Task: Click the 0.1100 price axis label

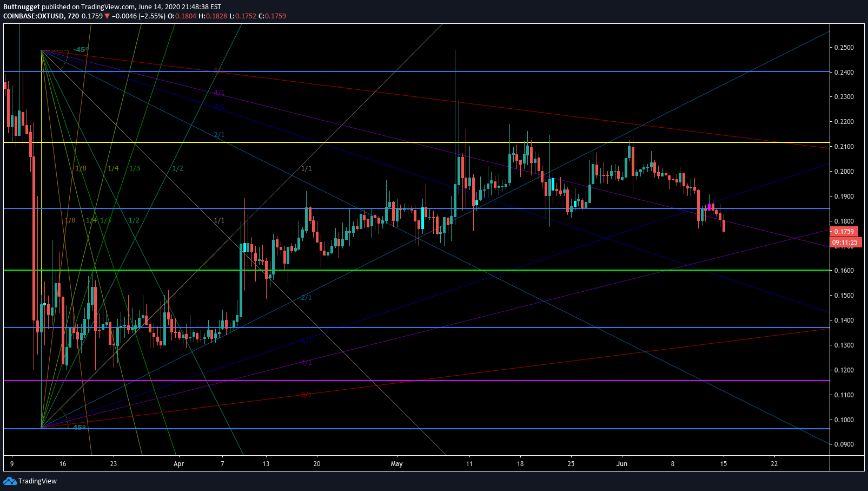Action: point(844,395)
